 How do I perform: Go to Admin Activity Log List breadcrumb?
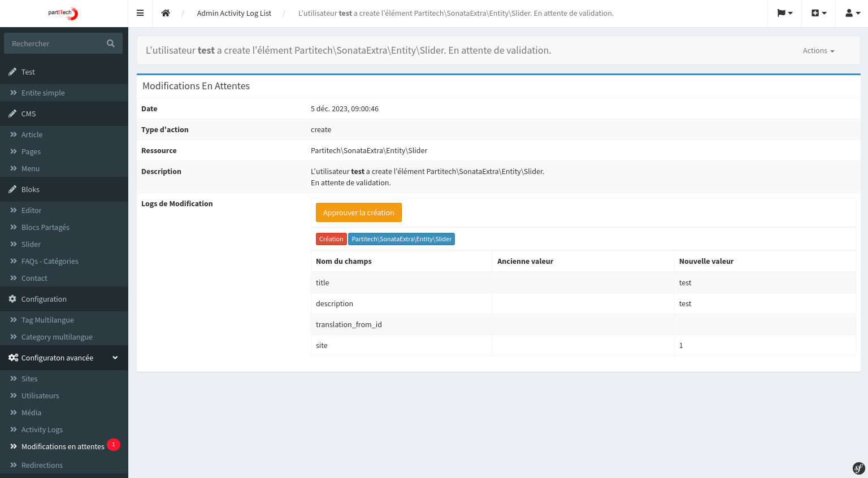pos(234,13)
